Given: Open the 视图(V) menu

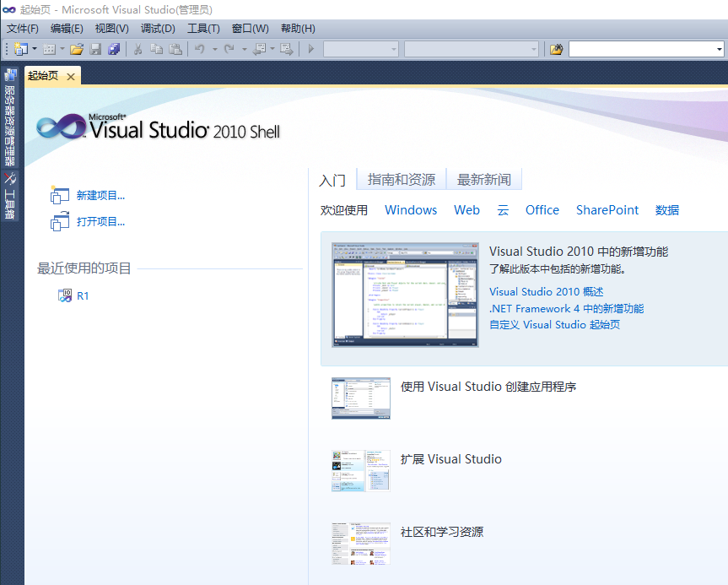Looking at the screenshot, I should coord(111,29).
